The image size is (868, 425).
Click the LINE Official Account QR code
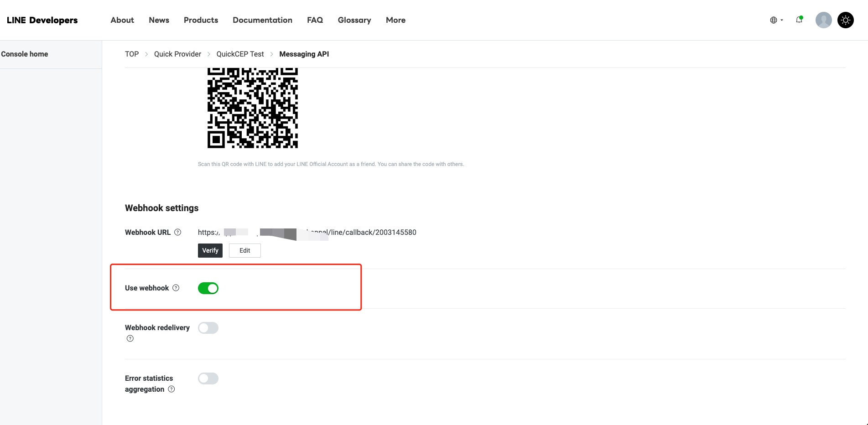(x=253, y=108)
